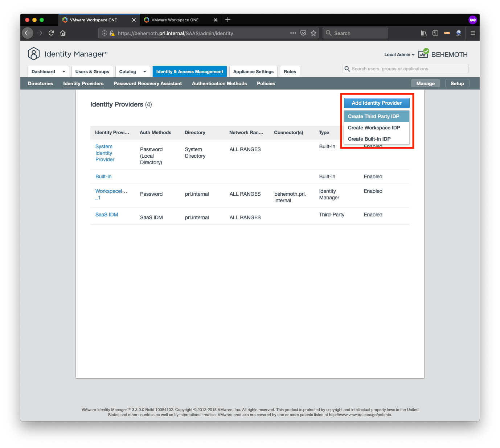500x448 pixels.
Task: Select Create Built-in IDP option
Action: coord(377,139)
